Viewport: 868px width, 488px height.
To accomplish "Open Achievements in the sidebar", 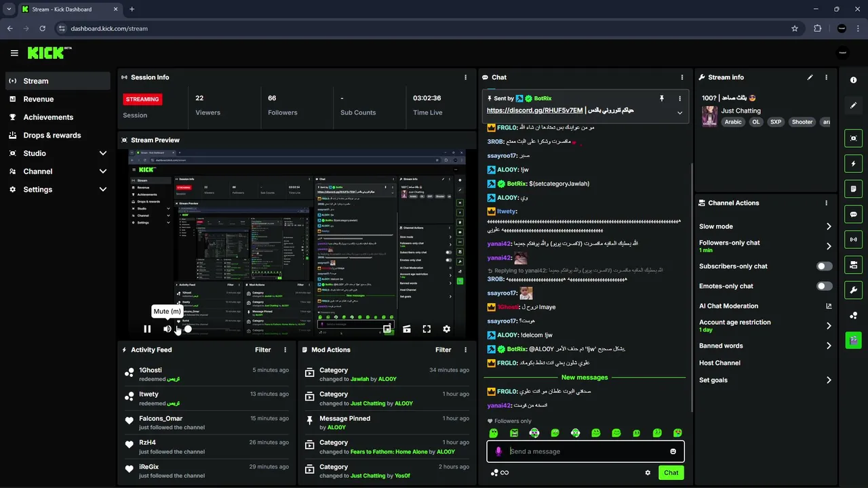I will click(58, 117).
